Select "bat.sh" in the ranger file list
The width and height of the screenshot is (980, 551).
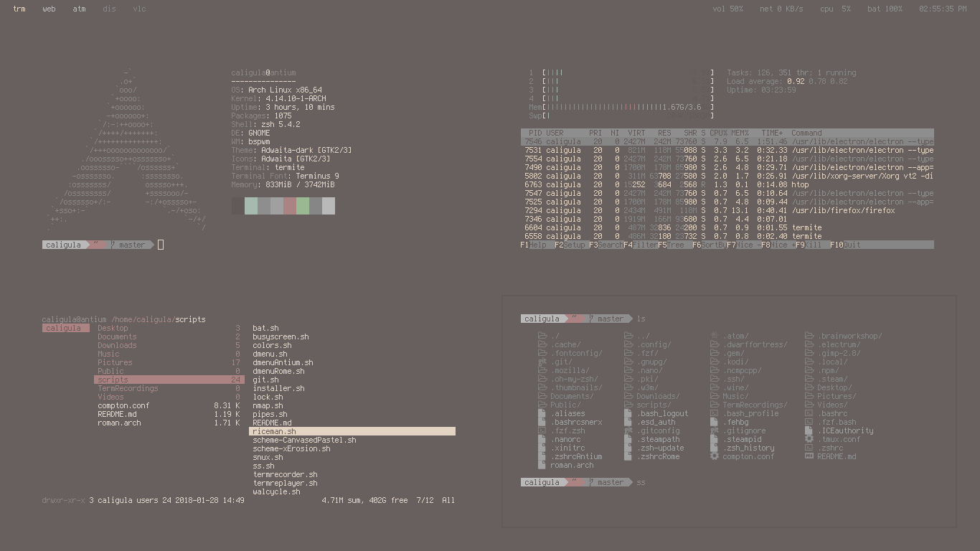click(265, 328)
